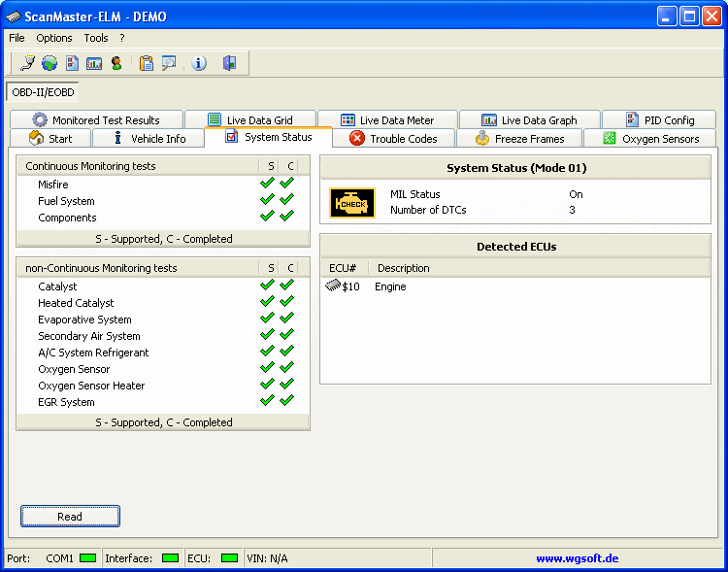The height and width of the screenshot is (572, 728).
Task: Click the clipboard report toolbar icon
Action: click(147, 63)
